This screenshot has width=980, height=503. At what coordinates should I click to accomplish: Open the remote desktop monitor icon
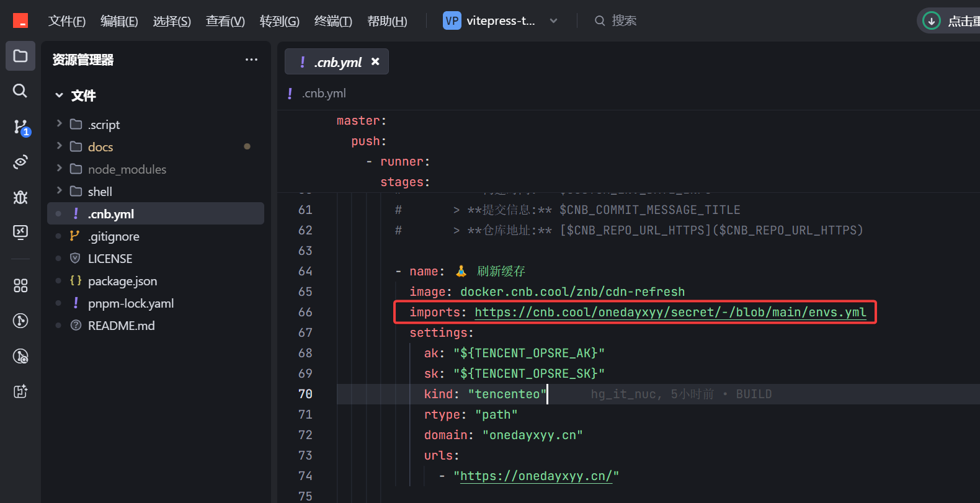pos(20,232)
